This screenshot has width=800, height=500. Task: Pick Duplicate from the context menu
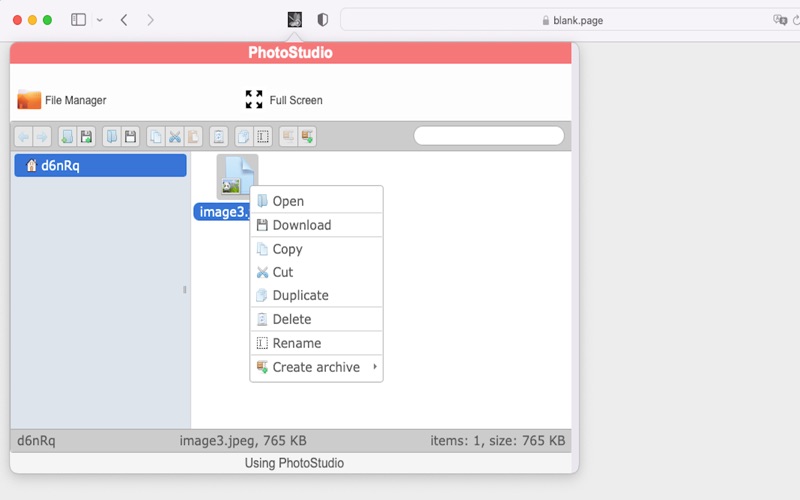(316, 295)
